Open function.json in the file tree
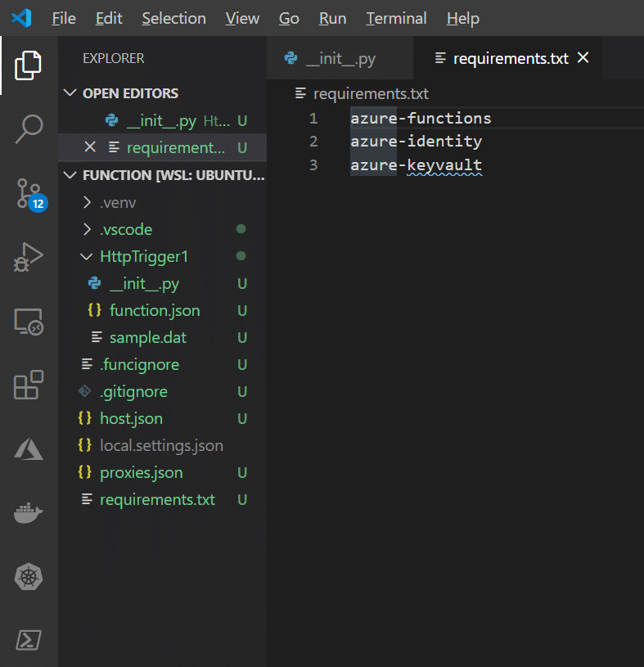Image resolution: width=644 pixels, height=667 pixels. (163, 310)
